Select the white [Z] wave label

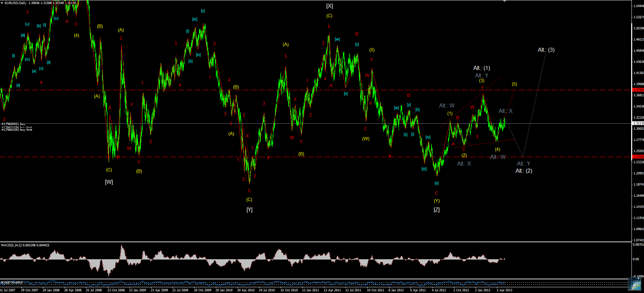437,210
